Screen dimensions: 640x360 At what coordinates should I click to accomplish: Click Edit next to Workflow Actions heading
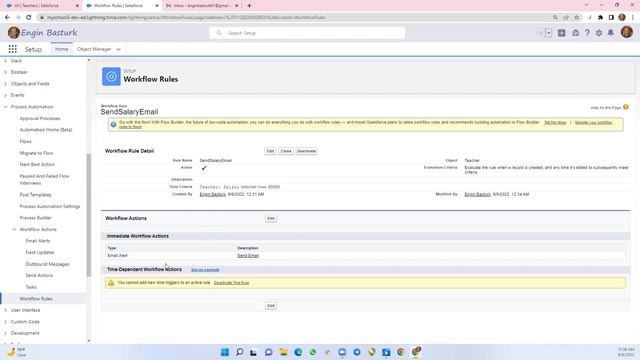pos(271,218)
